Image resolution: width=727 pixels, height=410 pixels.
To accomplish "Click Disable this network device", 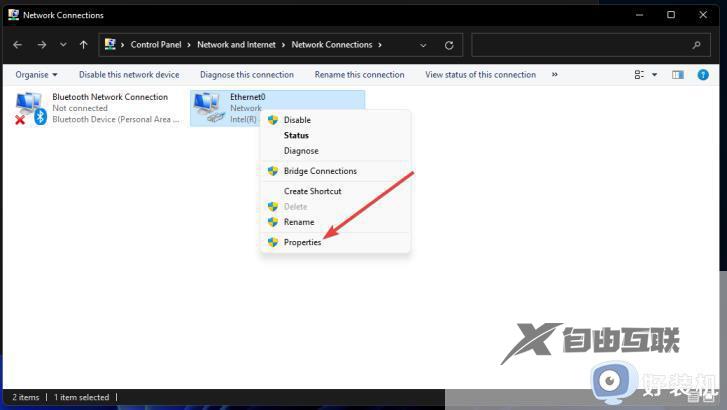I will 129,75.
